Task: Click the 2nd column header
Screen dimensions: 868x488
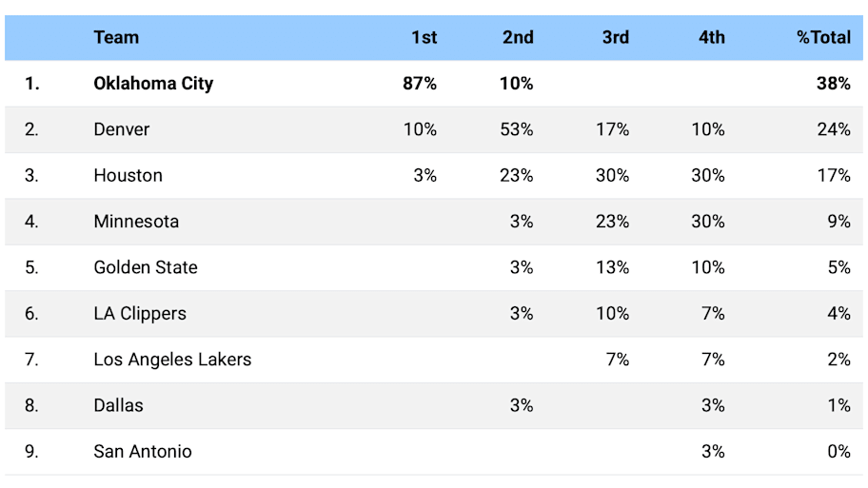Action: (518, 38)
